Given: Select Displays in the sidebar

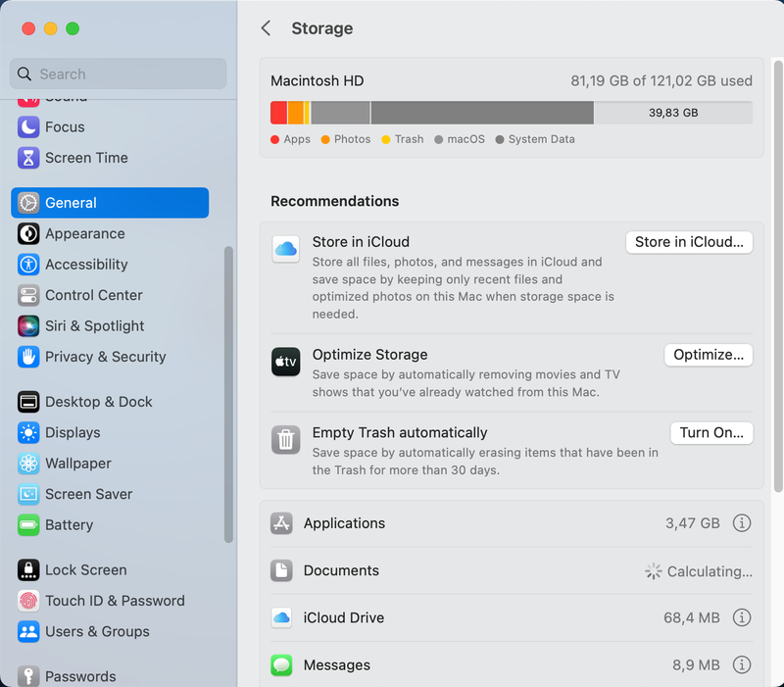Looking at the screenshot, I should pos(110,433).
